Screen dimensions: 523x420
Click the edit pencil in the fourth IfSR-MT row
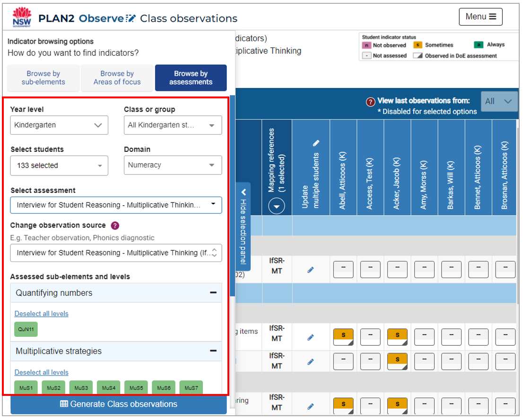click(311, 406)
